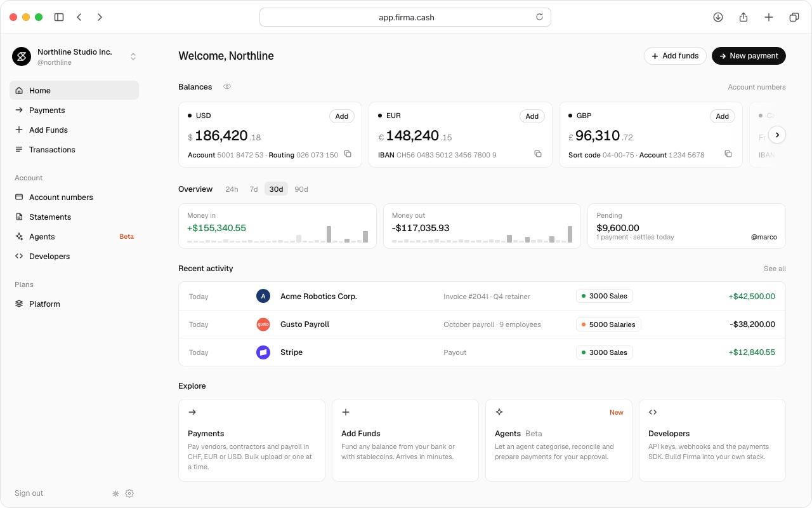The width and height of the screenshot is (812, 508).
Task: Select the 90d overview range
Action: click(301, 189)
